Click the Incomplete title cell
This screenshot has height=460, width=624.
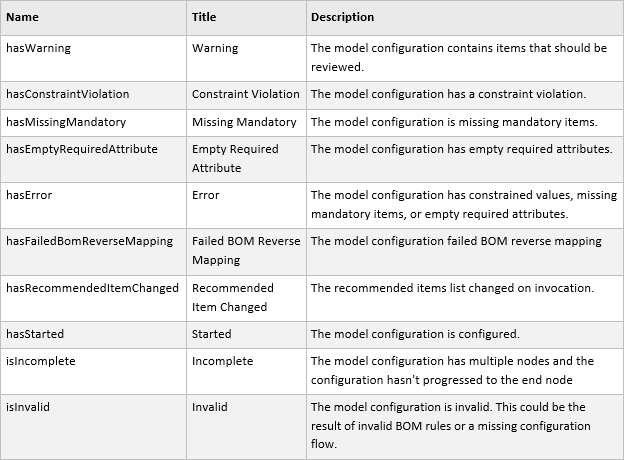pos(223,361)
